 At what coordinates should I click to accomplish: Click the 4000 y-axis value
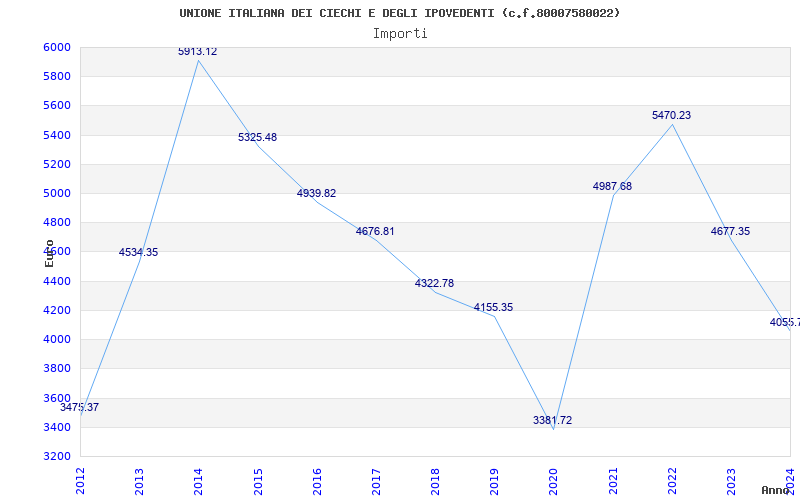[x=57, y=339]
